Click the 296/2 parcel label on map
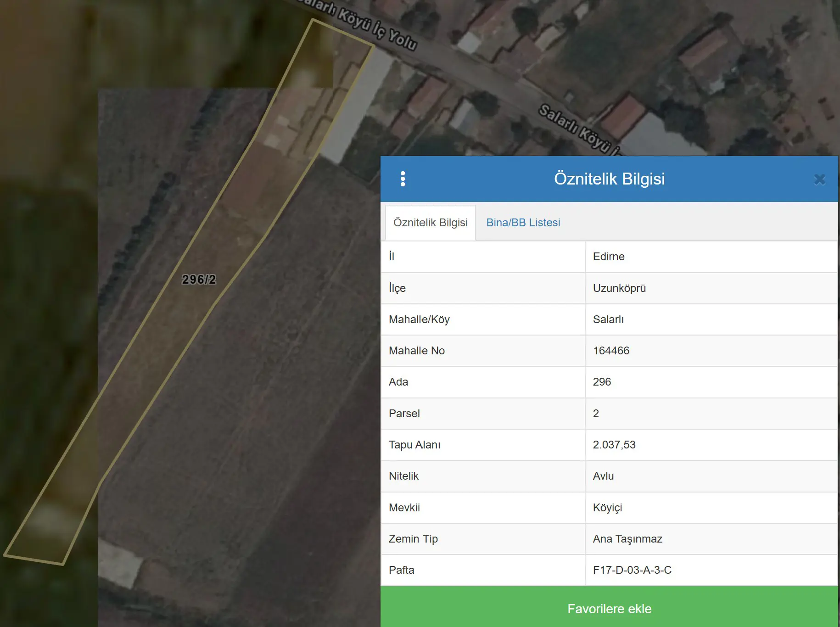The height and width of the screenshot is (627, 840). (199, 280)
